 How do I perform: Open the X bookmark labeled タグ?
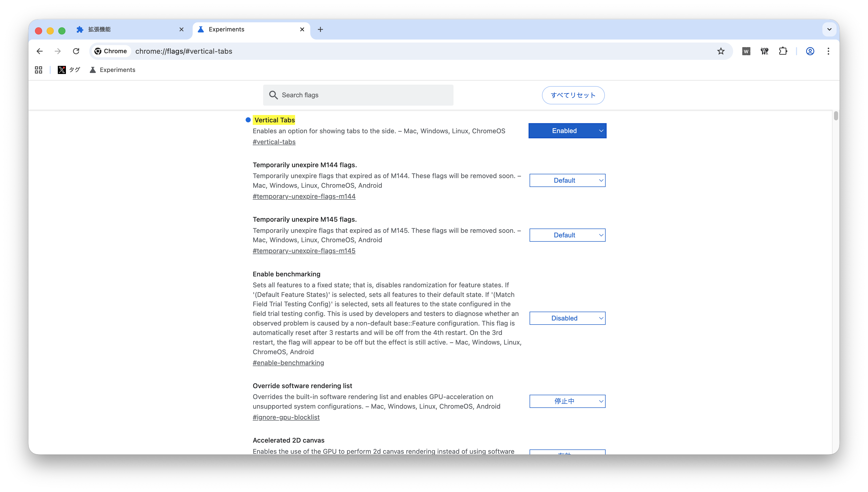(69, 70)
